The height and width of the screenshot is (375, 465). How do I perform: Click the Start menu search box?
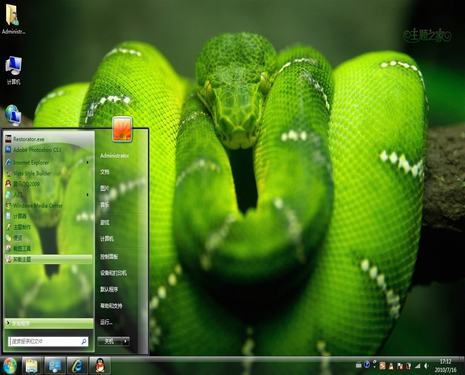(48, 341)
